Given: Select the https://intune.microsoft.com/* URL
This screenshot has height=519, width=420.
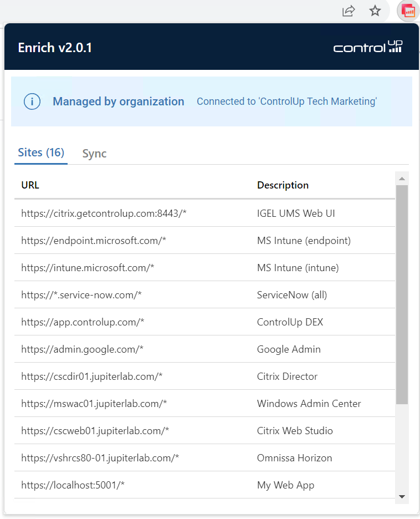Looking at the screenshot, I should point(88,268).
